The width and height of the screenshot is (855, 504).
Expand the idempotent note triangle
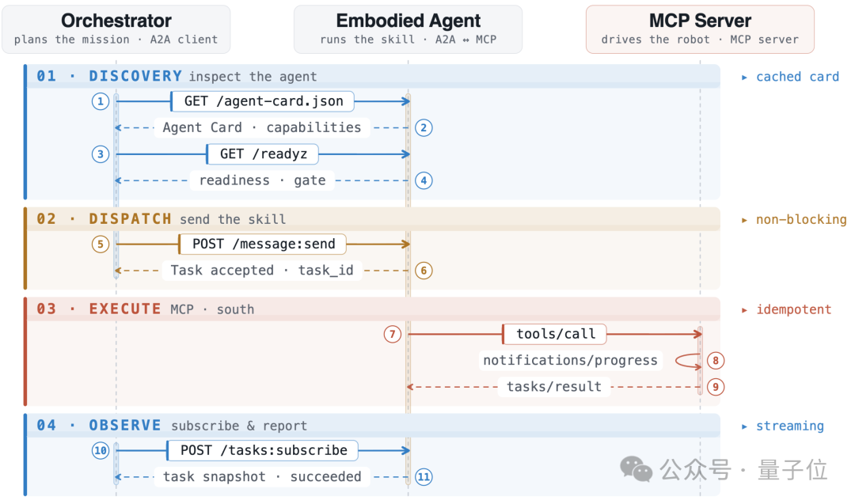(x=744, y=310)
